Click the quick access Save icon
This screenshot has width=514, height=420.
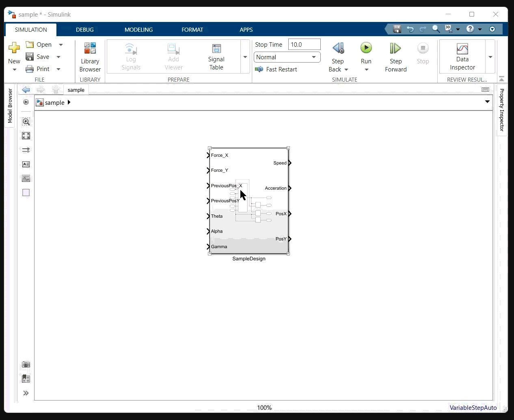tap(397, 29)
